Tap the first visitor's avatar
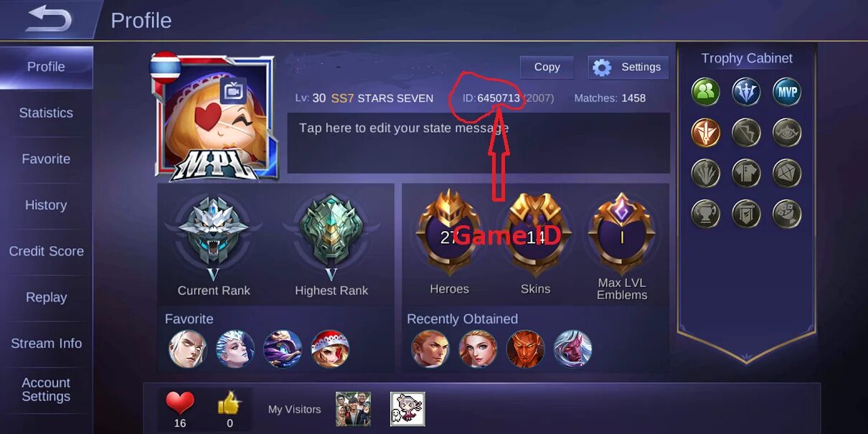 (x=353, y=409)
